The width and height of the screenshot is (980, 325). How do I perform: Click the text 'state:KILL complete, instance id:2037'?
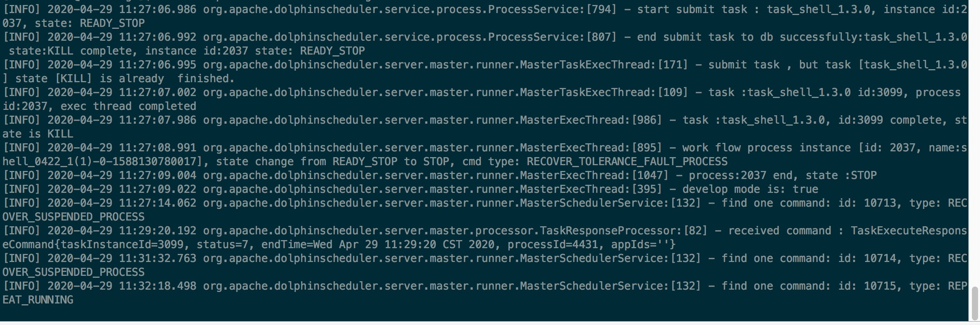click(x=128, y=51)
